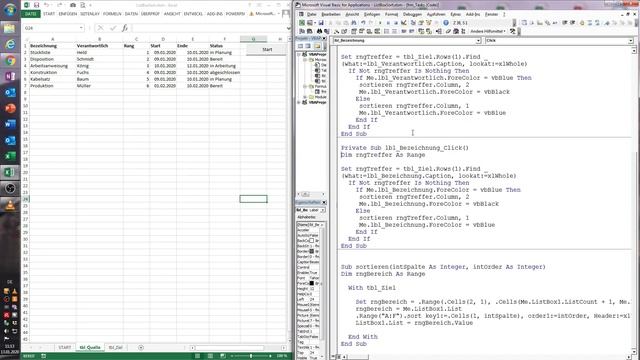This screenshot has height=360, width=640.
Task: Open FORMELN tab in Excel ribbon
Action: (x=112, y=13)
